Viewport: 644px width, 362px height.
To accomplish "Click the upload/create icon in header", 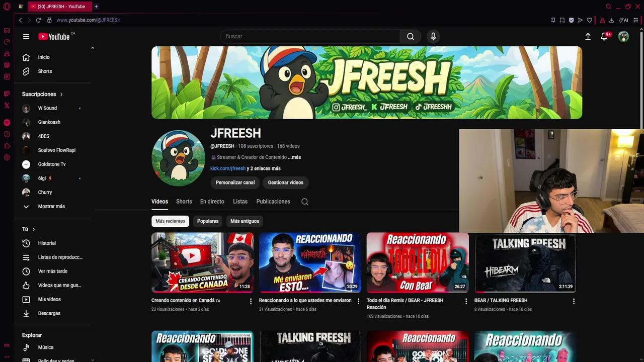I will pyautogui.click(x=588, y=36).
